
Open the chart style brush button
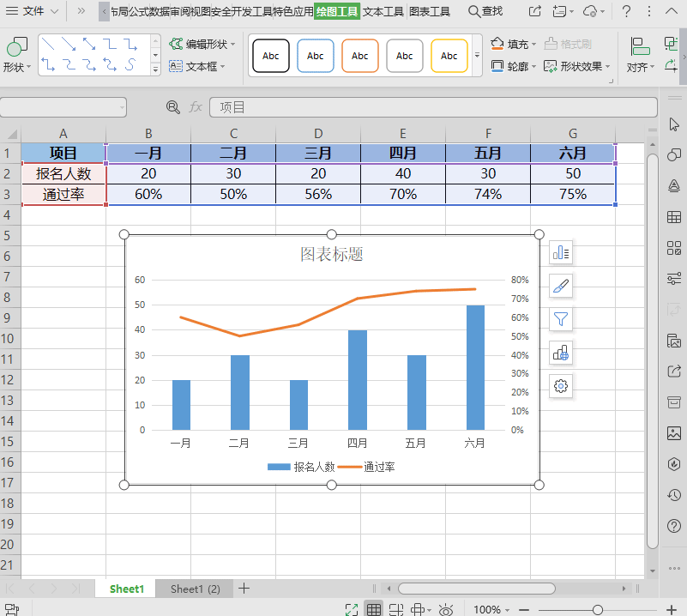tap(561, 286)
